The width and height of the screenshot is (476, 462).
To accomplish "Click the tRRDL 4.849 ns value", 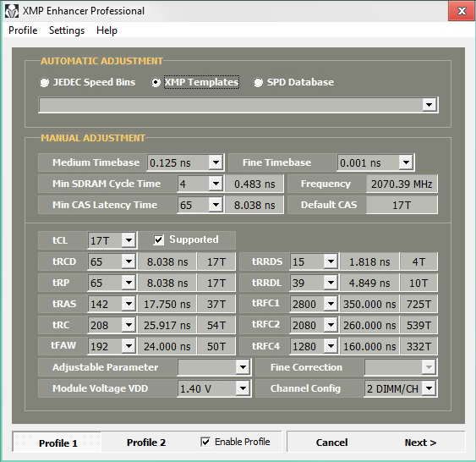I will pyautogui.click(x=369, y=283).
